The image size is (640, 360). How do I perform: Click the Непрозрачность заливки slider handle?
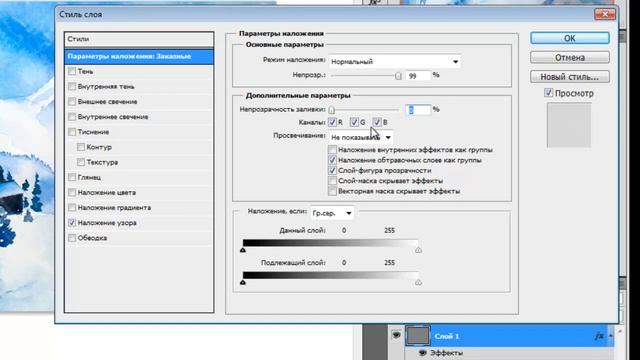click(x=331, y=110)
